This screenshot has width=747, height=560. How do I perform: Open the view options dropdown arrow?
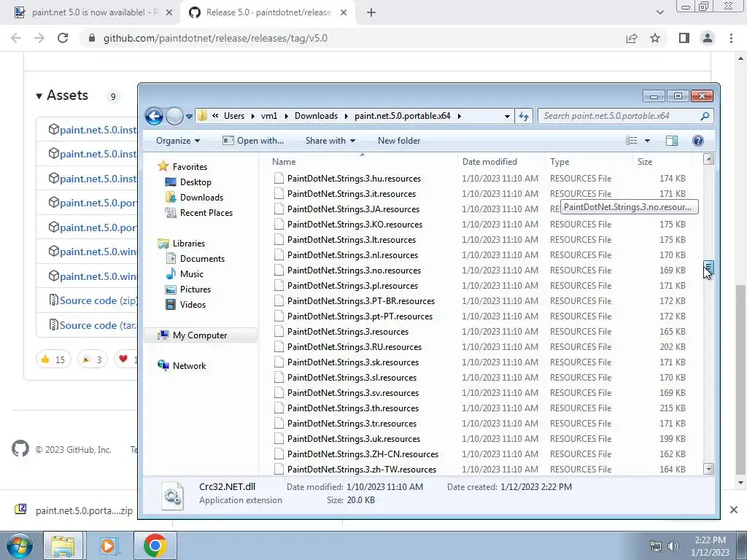(647, 141)
